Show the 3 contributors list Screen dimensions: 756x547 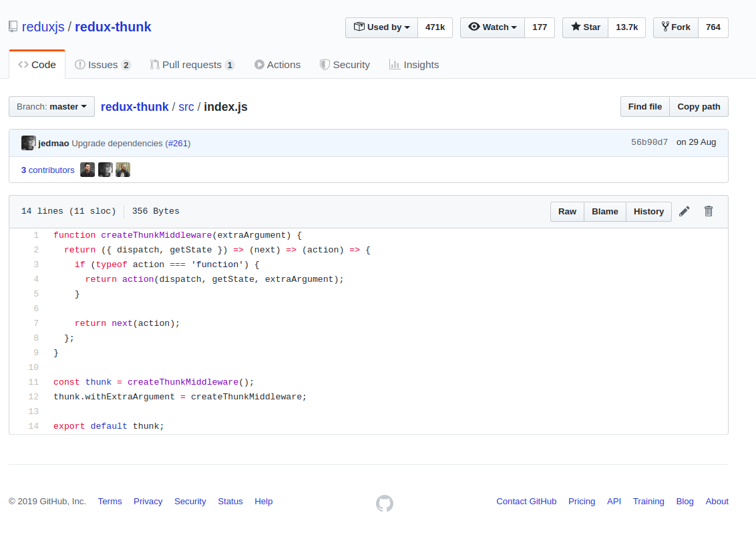pos(47,170)
